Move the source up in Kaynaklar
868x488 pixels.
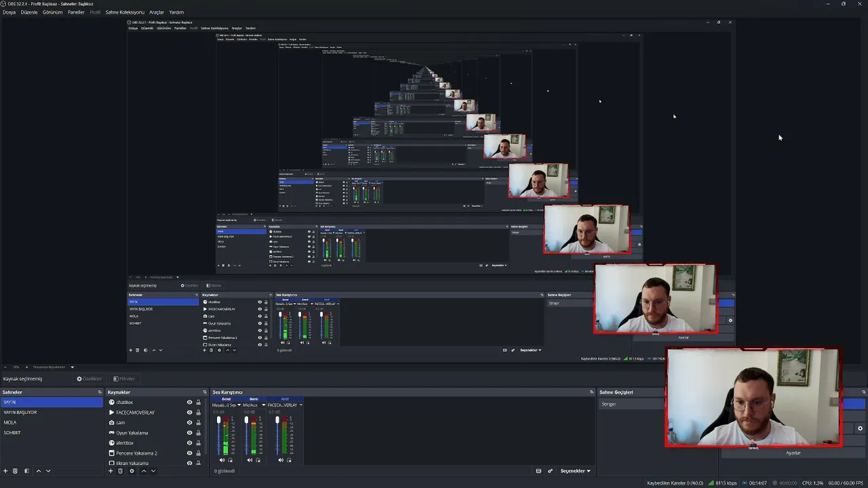(x=144, y=471)
